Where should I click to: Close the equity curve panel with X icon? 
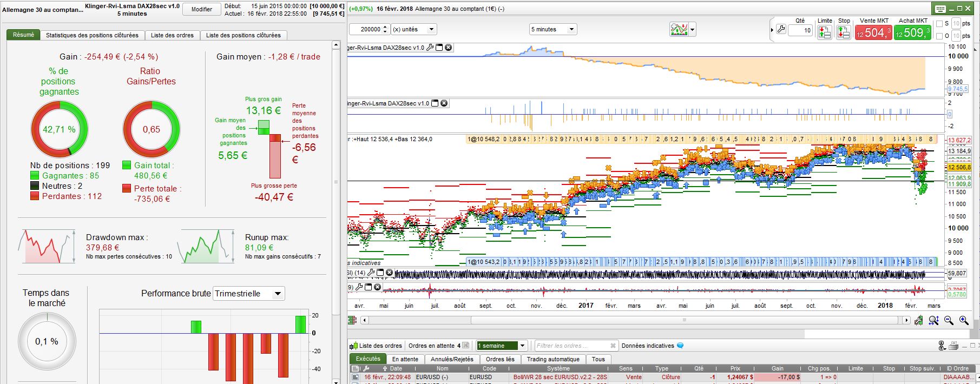pos(448,48)
